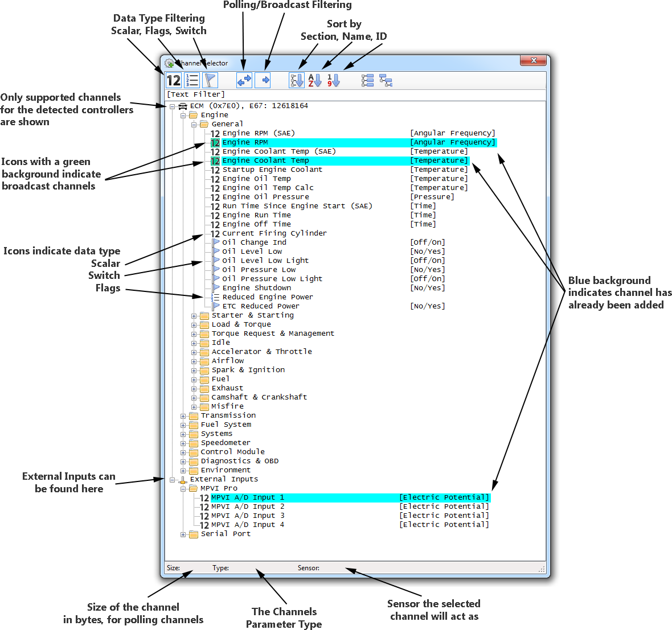Sort channels numerically with 1-9 icon
The width and height of the screenshot is (672, 630).
point(333,80)
